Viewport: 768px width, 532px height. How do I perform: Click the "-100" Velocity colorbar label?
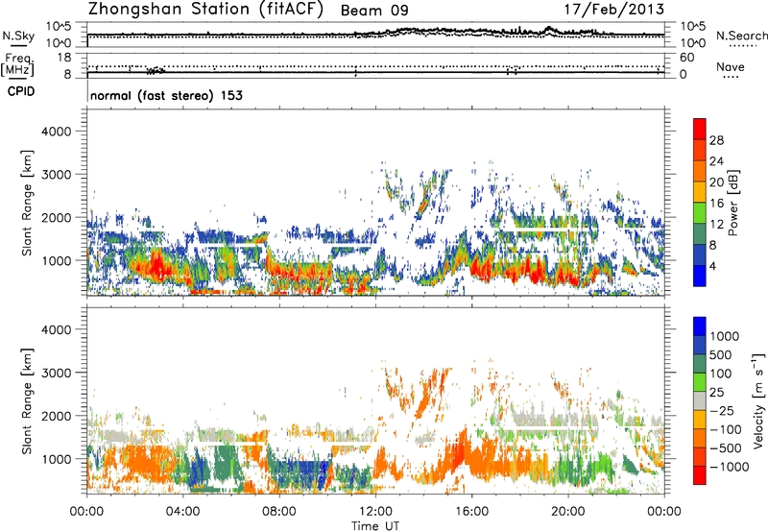click(726, 429)
